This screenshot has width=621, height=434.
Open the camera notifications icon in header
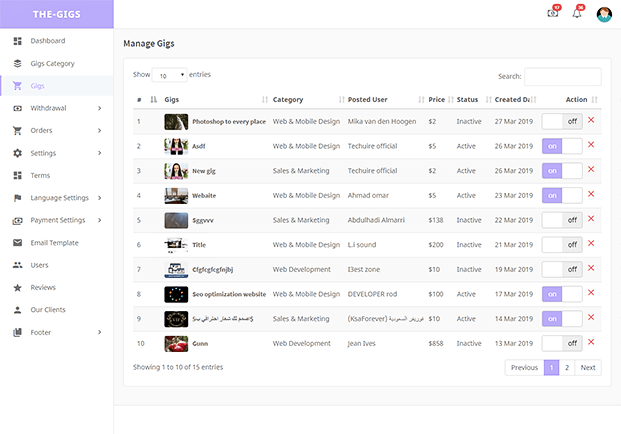coord(553,14)
